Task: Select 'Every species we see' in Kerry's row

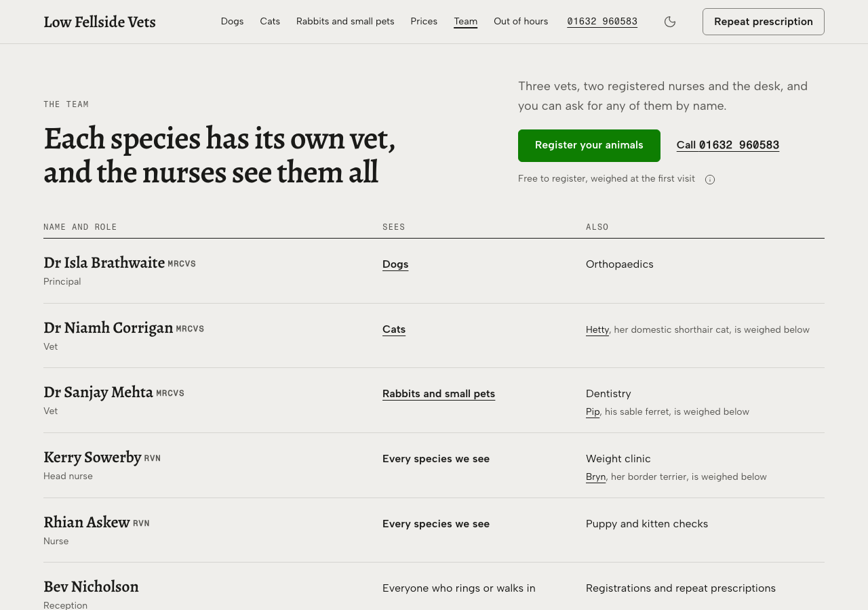Action: coord(436,459)
